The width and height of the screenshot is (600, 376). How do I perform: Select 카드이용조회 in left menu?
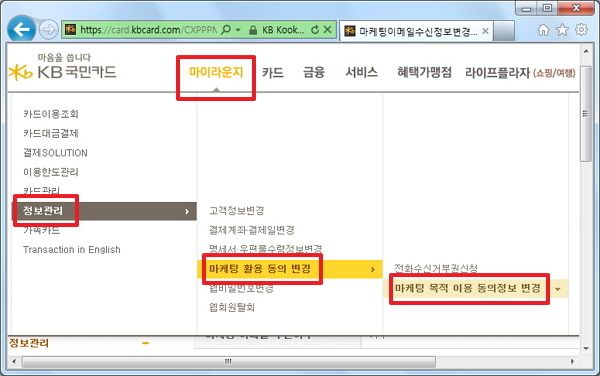click(x=51, y=114)
